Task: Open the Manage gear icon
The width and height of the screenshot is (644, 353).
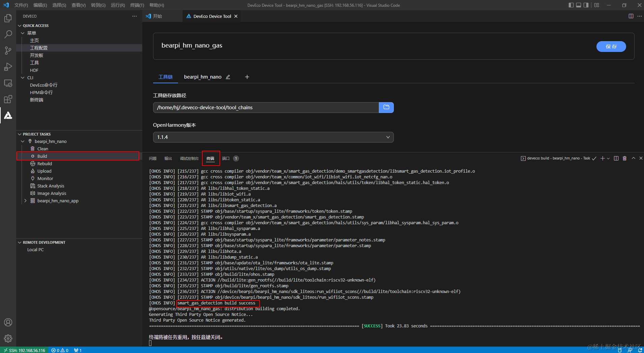Action: point(8,338)
